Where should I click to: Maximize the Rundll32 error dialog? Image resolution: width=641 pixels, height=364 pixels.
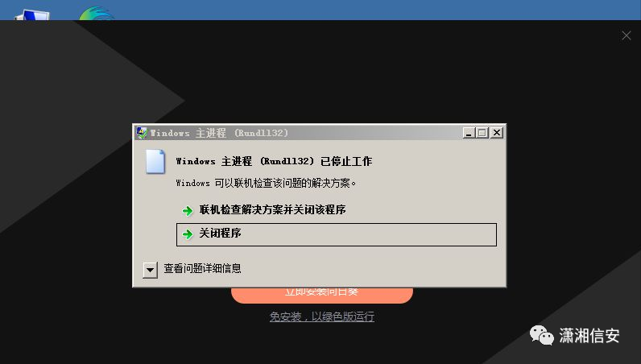click(482, 133)
